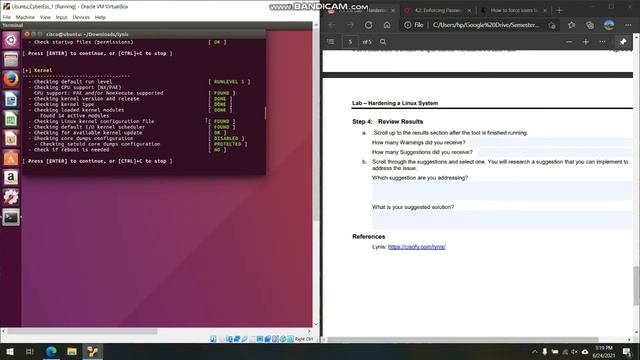Open the taskbar clock and date
Viewport: 640px width, 360px height.
click(x=604, y=351)
